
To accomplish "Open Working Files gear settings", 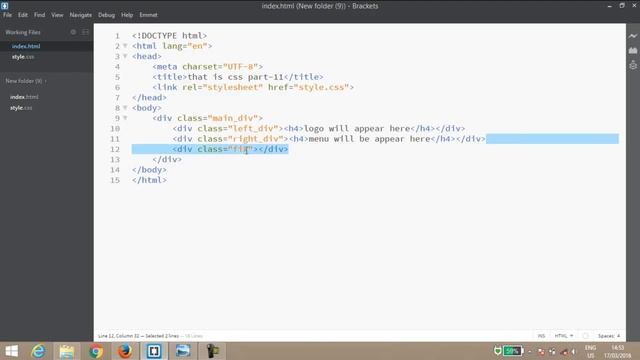I will tap(73, 32).
